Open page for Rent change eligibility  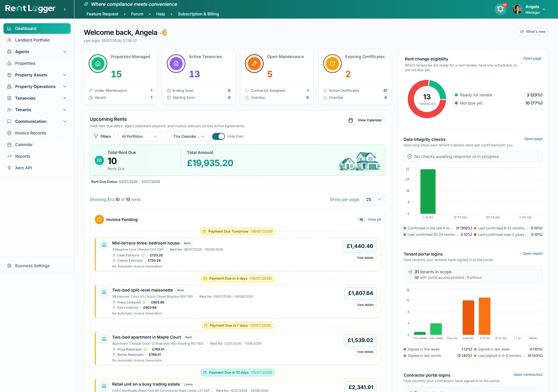tap(532, 58)
